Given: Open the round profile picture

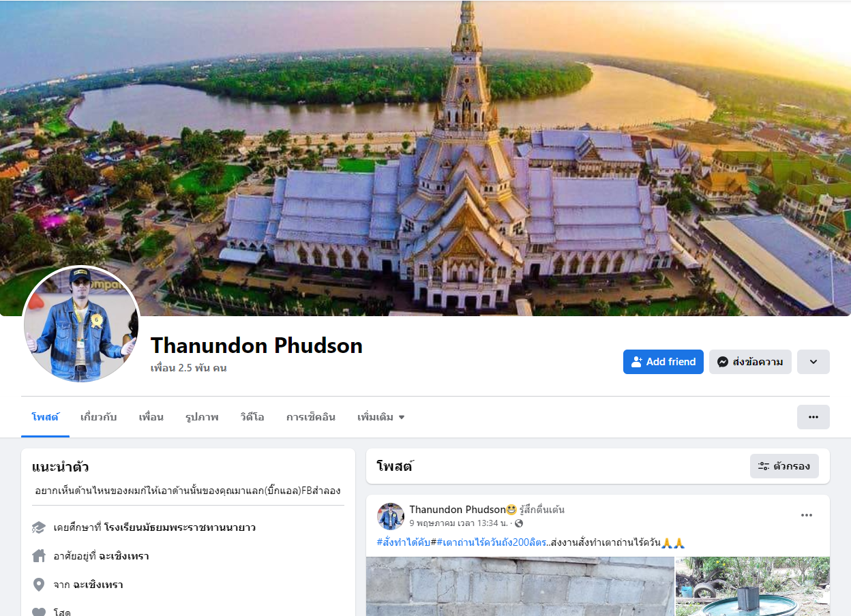Looking at the screenshot, I should click(x=82, y=324).
